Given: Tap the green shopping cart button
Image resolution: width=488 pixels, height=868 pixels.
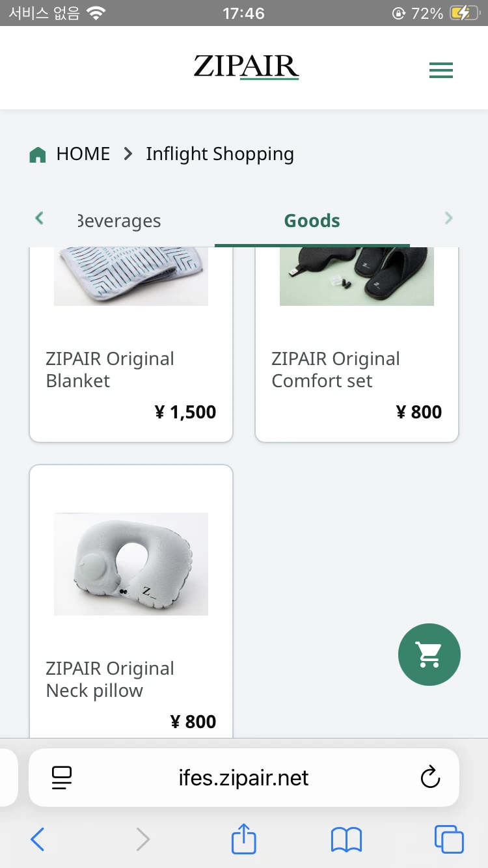Looking at the screenshot, I should coord(429,655).
